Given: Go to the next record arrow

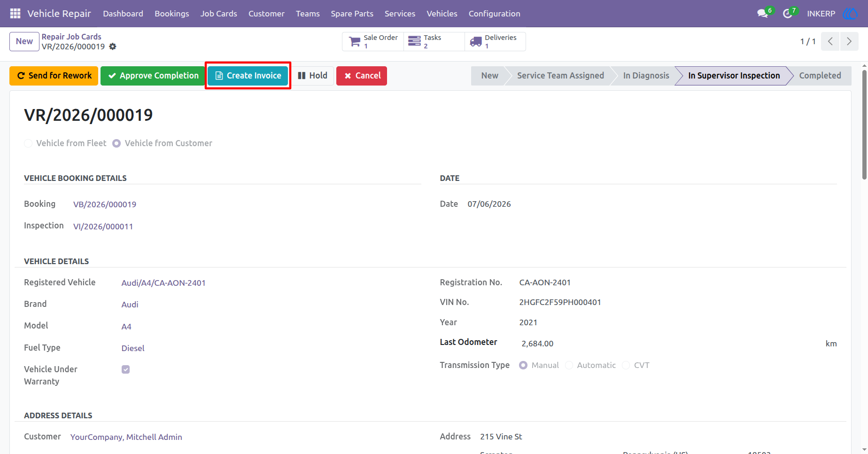Looking at the screenshot, I should tap(849, 41).
